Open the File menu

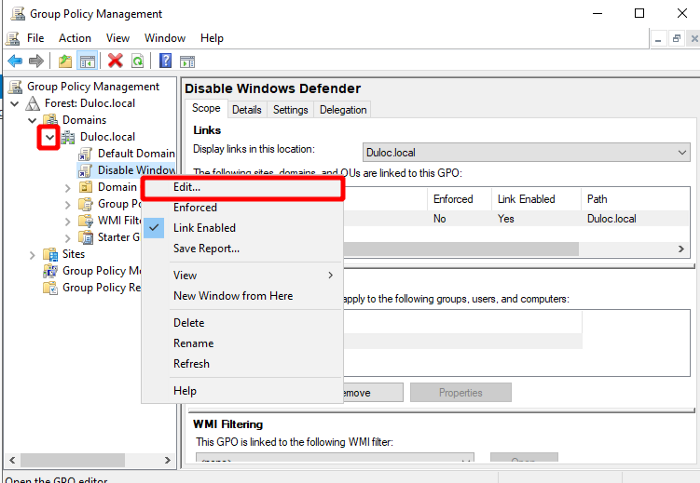pos(35,38)
